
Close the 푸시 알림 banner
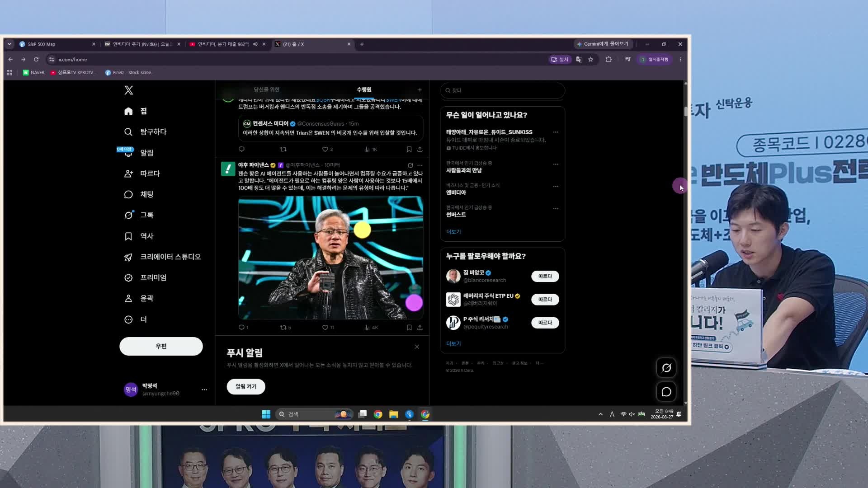(x=417, y=347)
